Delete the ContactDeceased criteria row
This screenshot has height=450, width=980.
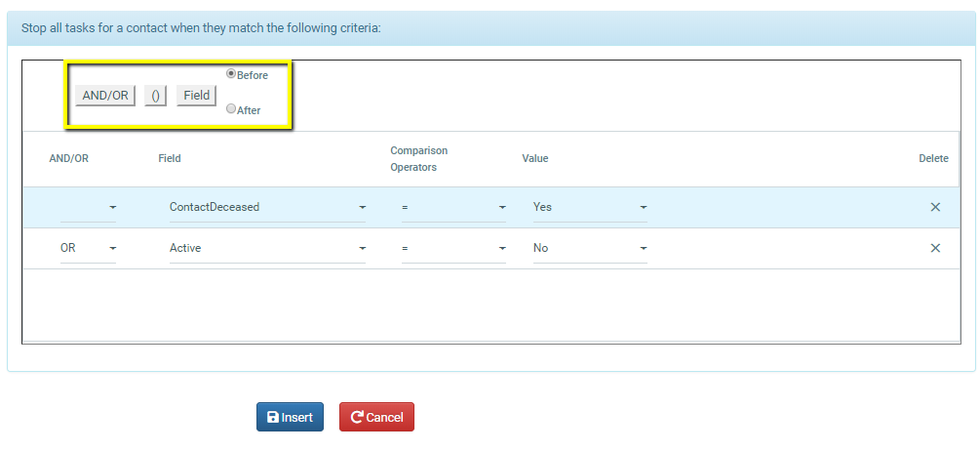(934, 207)
